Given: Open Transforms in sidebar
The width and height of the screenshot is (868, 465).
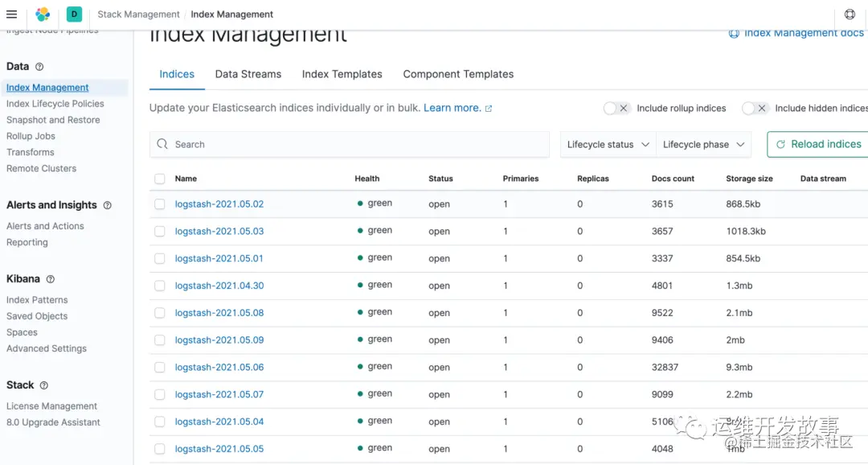Looking at the screenshot, I should pyautogui.click(x=30, y=152).
